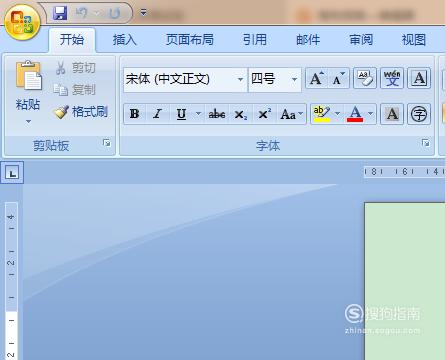The image size is (445, 360).
Task: Expand highlight color dropdown arrow
Action: point(337,114)
